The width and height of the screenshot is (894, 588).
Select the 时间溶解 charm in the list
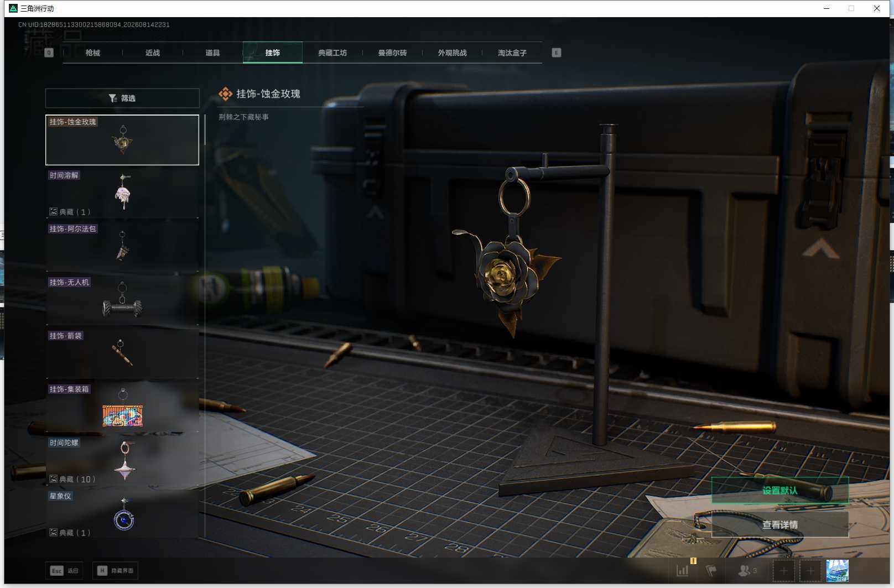122,193
